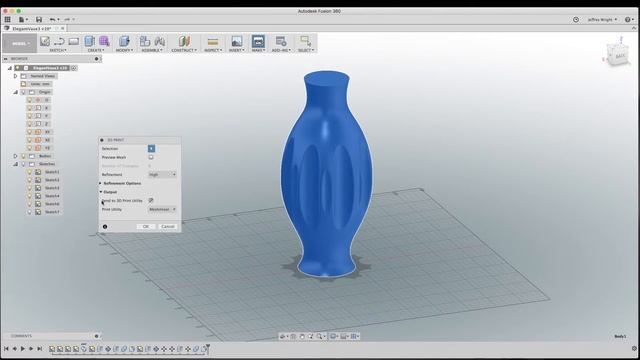
Task: Select the Joint icon in the Assemble group
Action: pyautogui.click(x=160, y=41)
